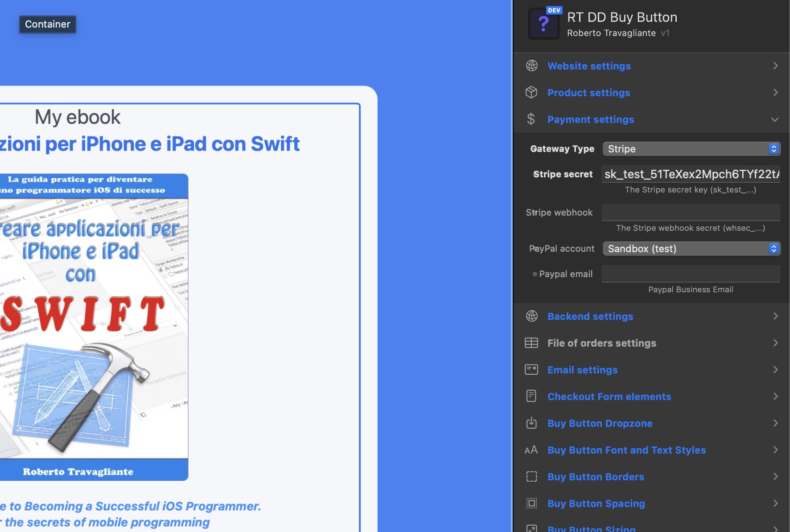
Task: Click the Roberto Travagliante author name in header
Action: point(611,33)
